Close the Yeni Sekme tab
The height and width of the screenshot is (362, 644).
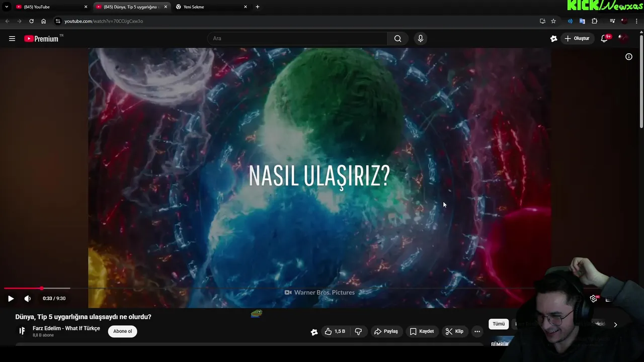point(246,7)
